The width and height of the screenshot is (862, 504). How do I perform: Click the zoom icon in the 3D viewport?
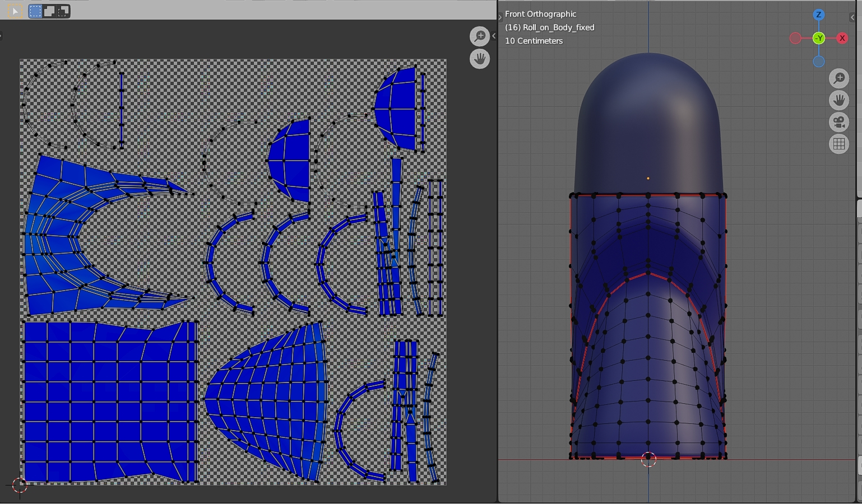coord(839,78)
